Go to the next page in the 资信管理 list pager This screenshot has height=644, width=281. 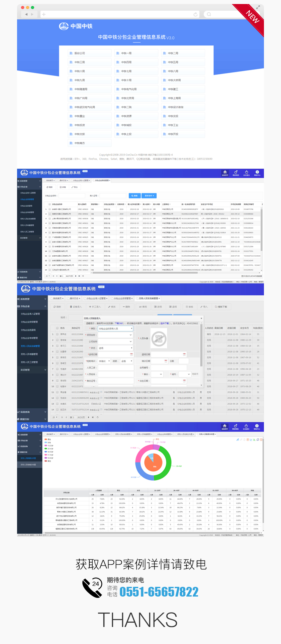click(76, 276)
